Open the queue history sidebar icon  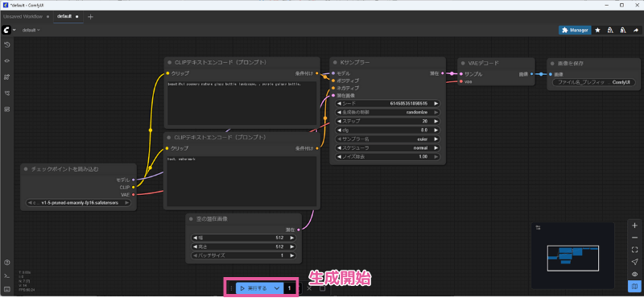[6, 44]
